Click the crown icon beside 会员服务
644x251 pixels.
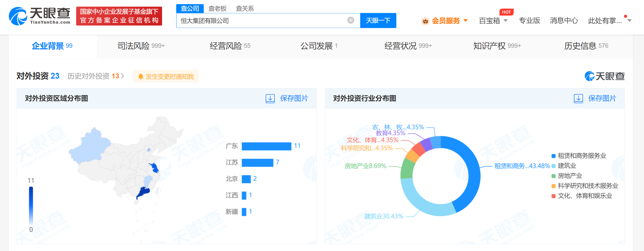425,21
